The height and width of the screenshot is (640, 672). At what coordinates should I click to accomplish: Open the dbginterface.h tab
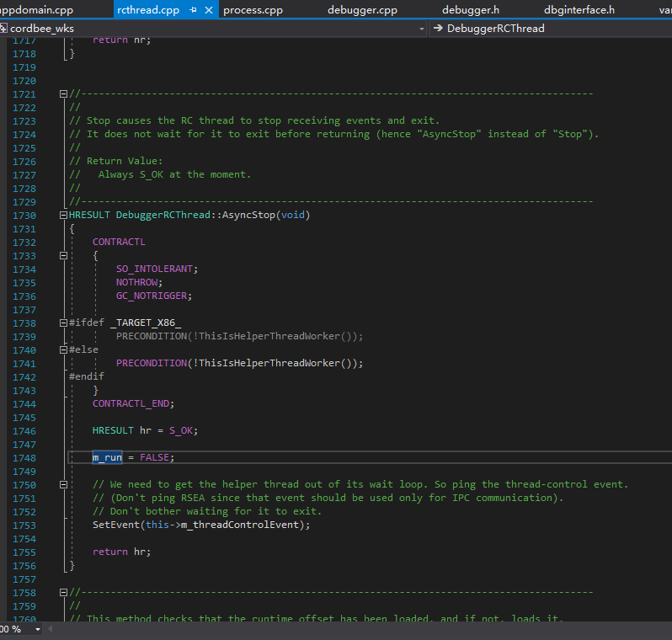pyautogui.click(x=579, y=10)
